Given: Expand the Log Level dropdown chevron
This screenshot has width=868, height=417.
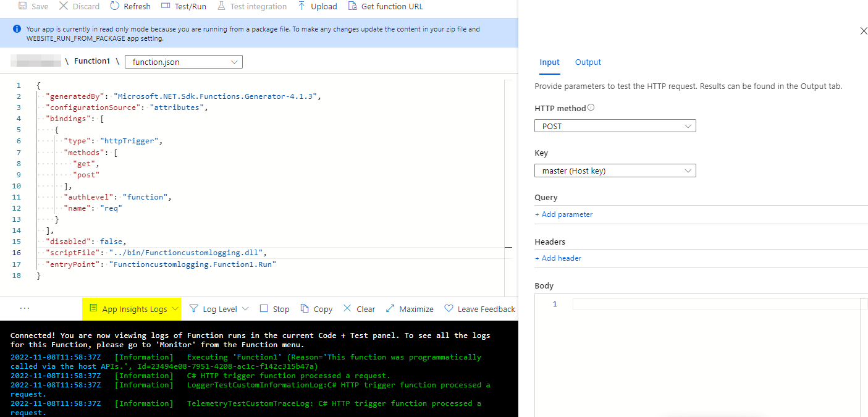Looking at the screenshot, I should [245, 309].
